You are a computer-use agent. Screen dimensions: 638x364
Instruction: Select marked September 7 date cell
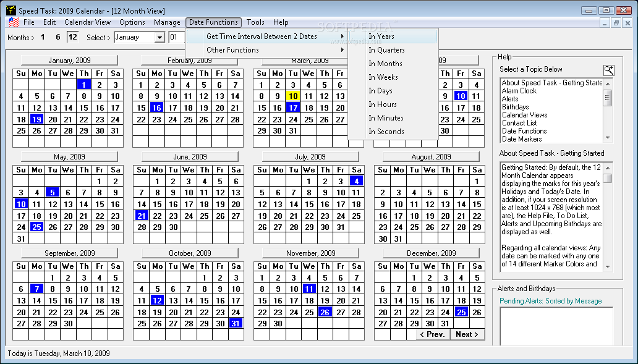coord(36,289)
